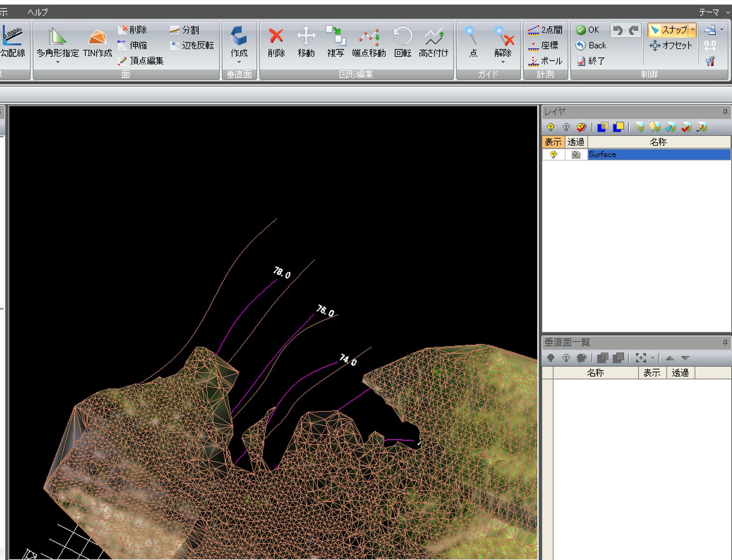Click the 表示 column header in レイヤ

(553, 142)
